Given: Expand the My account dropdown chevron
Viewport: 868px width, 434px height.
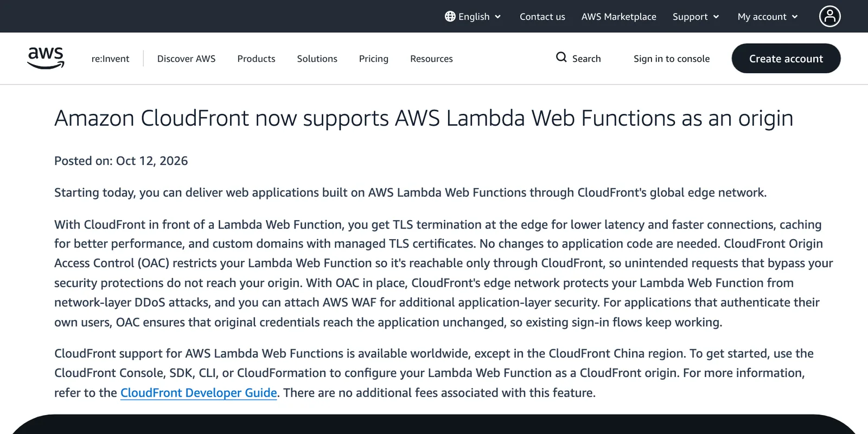Looking at the screenshot, I should click(x=795, y=17).
